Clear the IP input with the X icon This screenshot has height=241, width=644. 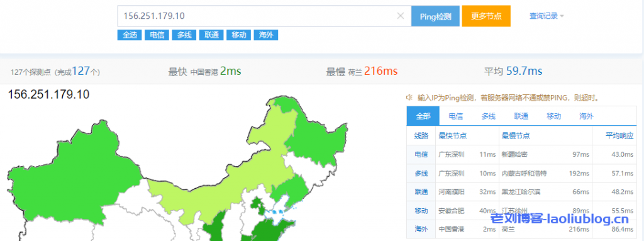point(401,16)
